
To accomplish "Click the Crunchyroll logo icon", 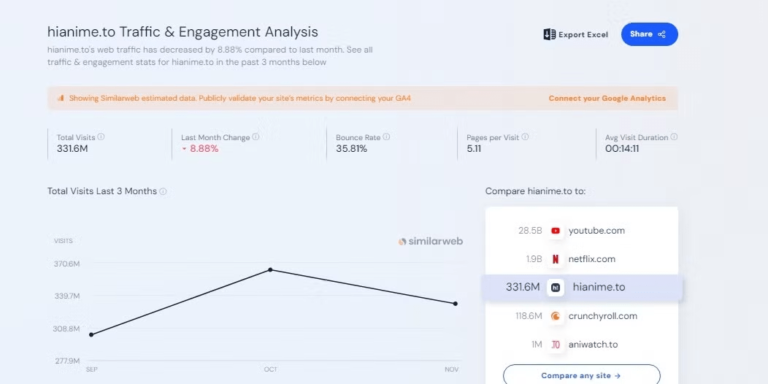I will click(x=555, y=316).
